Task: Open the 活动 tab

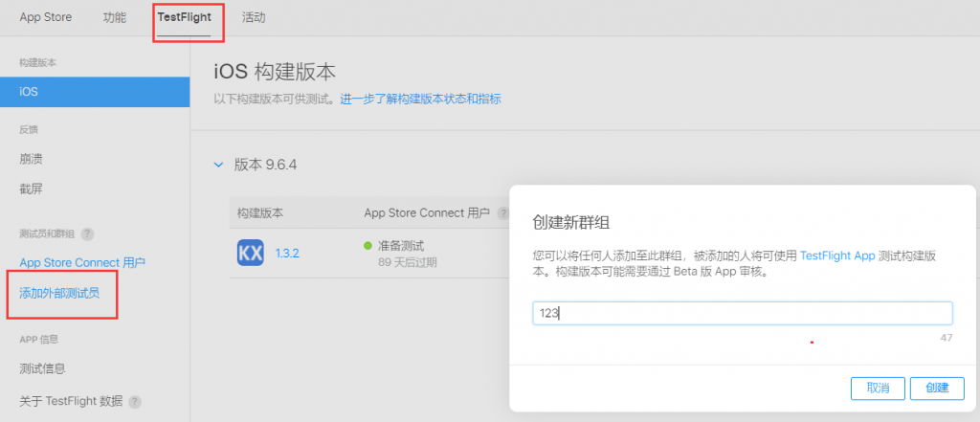Action: [254, 17]
